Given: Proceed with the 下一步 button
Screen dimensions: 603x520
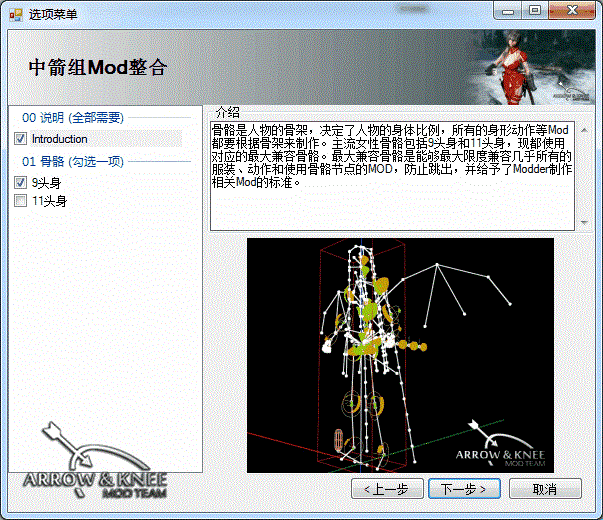Looking at the screenshot, I should coord(464,489).
